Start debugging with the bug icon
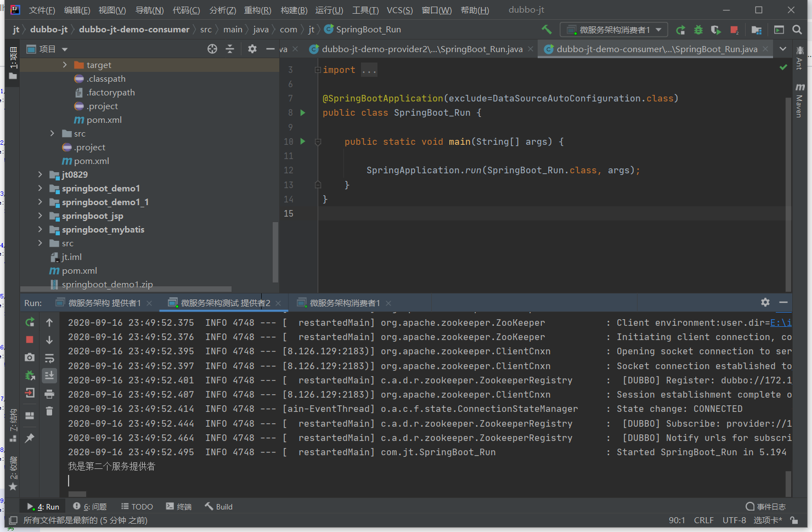Viewport: 812px width, 532px height. coord(698,30)
